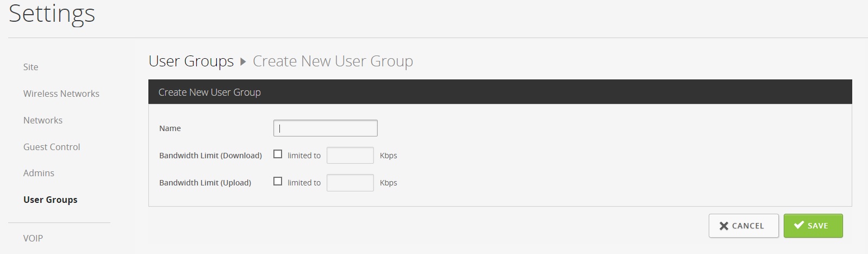The width and height of the screenshot is (868, 254).
Task: Cancel creating the user group
Action: point(744,226)
